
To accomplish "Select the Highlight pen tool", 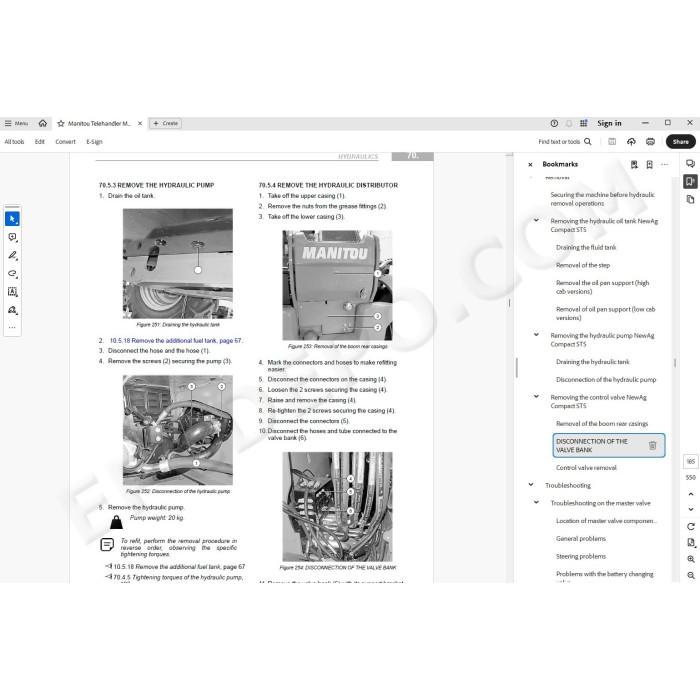I will [x=12, y=255].
